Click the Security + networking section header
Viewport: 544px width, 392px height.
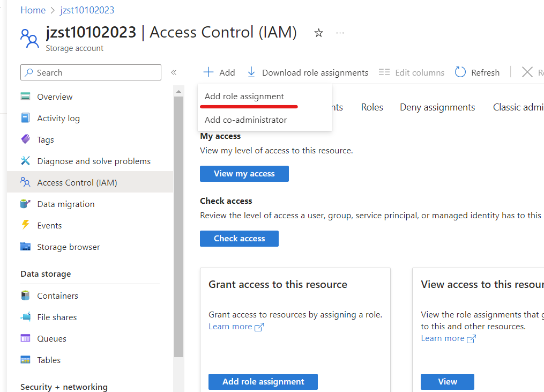pyautogui.click(x=64, y=387)
